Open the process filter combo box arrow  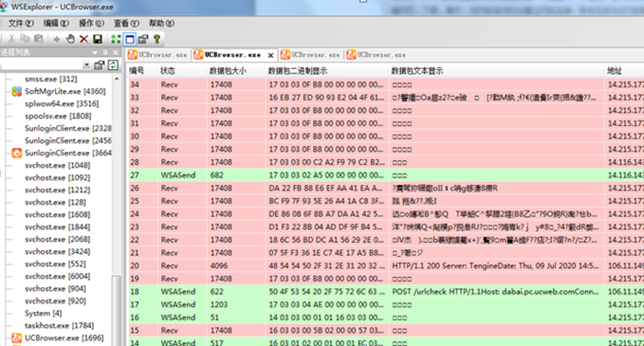(x=86, y=65)
